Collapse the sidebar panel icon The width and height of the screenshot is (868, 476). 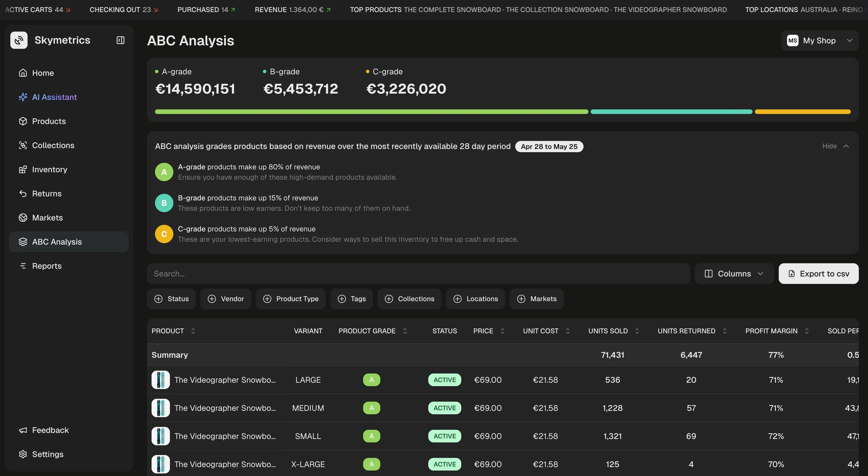click(x=120, y=40)
